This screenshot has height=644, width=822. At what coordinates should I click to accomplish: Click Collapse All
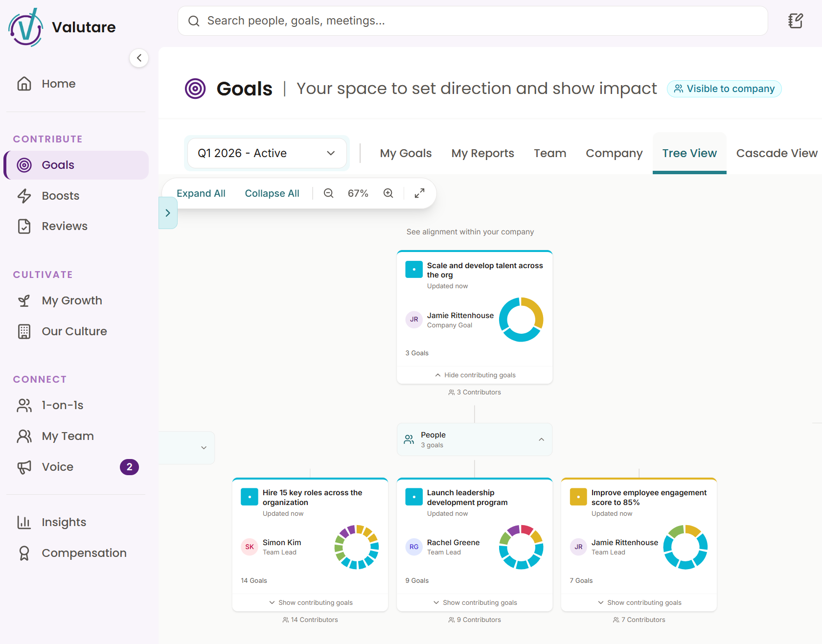click(272, 193)
